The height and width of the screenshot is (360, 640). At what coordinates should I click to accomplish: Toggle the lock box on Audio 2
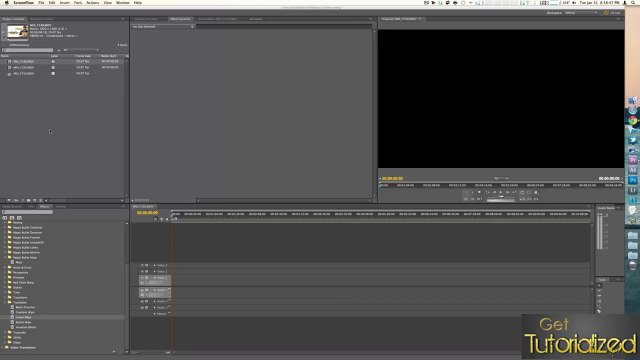click(x=147, y=301)
